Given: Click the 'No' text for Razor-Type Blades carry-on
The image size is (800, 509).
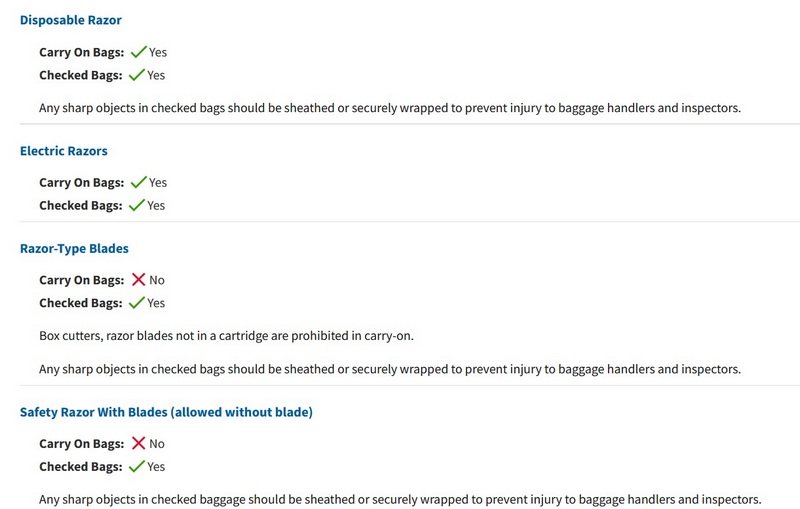Looking at the screenshot, I should click(157, 280).
